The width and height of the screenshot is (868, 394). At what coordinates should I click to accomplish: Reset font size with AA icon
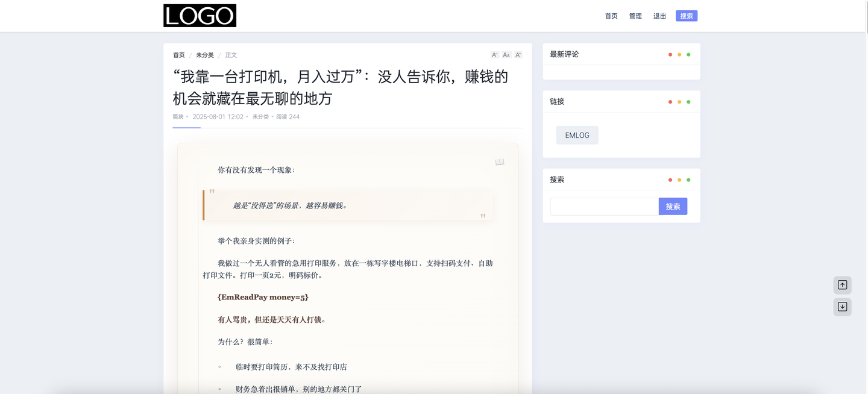pos(506,55)
